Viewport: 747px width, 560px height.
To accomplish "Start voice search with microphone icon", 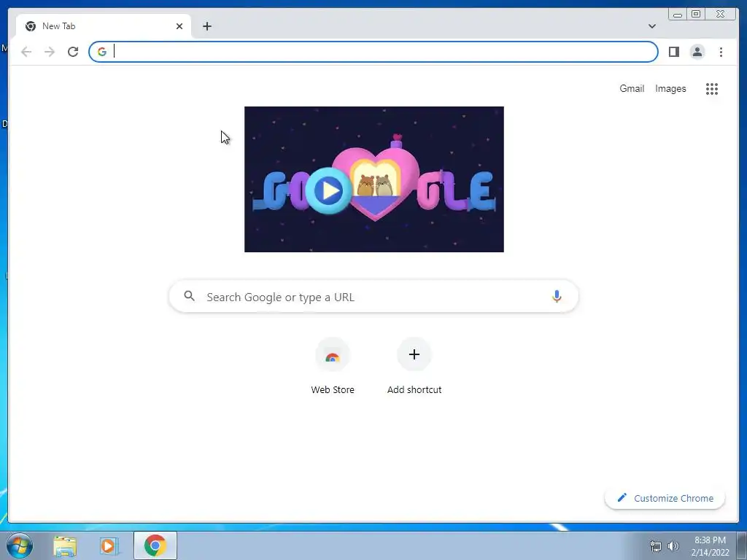I will coord(557,296).
